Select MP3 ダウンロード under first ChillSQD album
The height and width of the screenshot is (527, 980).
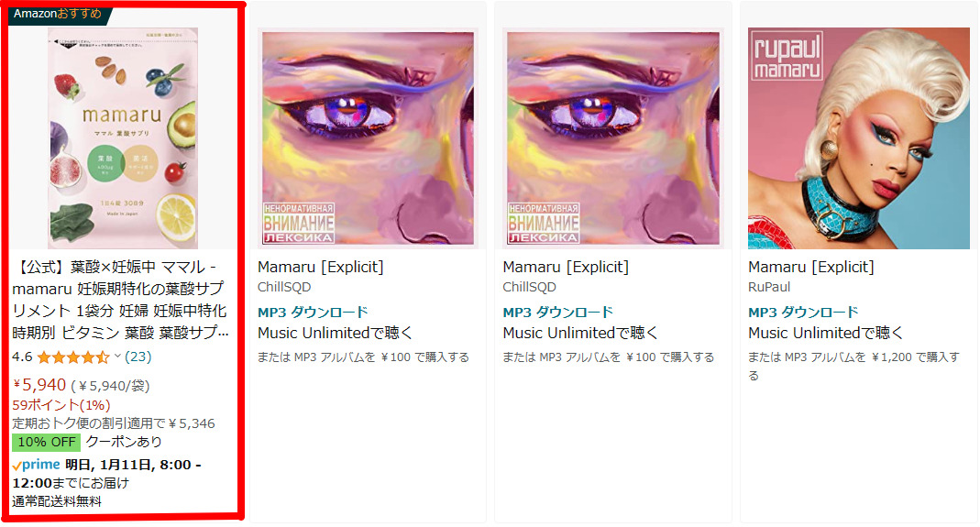click(x=313, y=312)
